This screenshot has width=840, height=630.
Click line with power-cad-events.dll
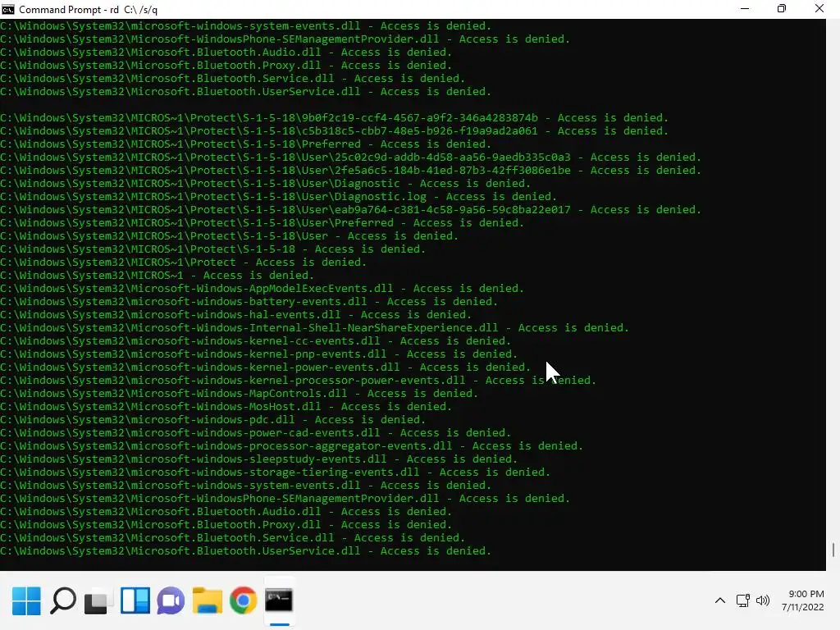pos(256,433)
